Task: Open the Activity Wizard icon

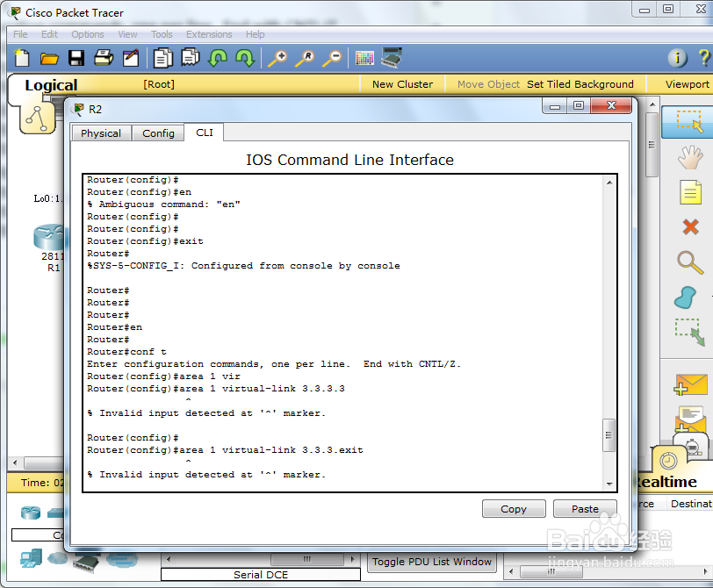Action: (x=131, y=58)
